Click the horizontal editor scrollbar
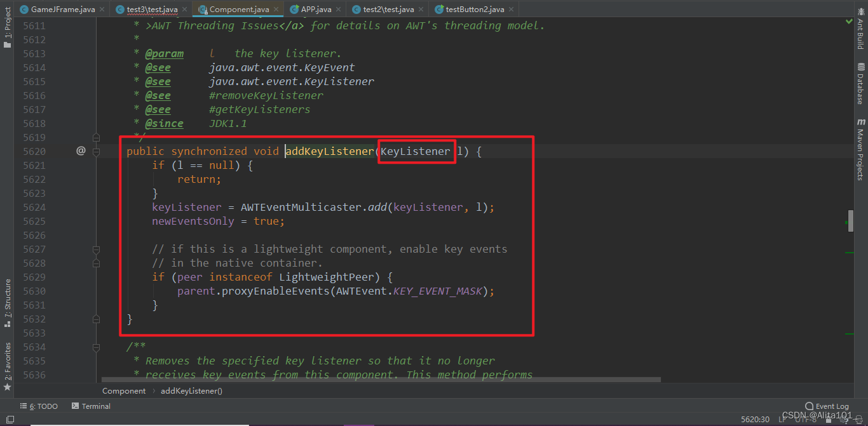Viewport: 868px width, 426px height. (x=381, y=380)
